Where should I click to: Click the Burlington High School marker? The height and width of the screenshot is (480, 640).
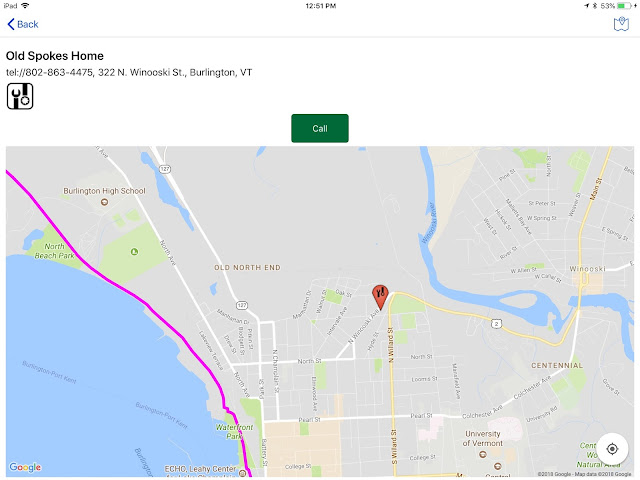104,202
